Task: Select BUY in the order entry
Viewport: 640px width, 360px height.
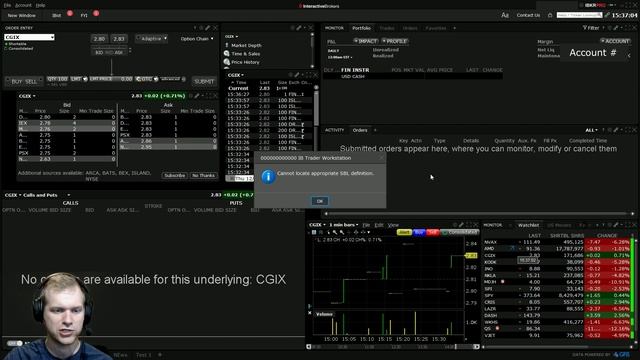Action: 17,82
